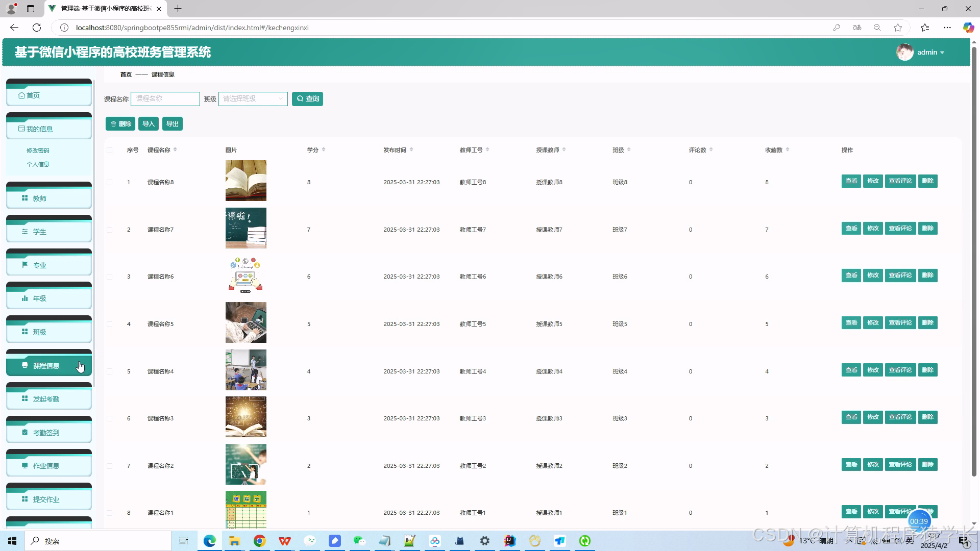Click the flag icon beside 专业 menu

(x=24, y=265)
